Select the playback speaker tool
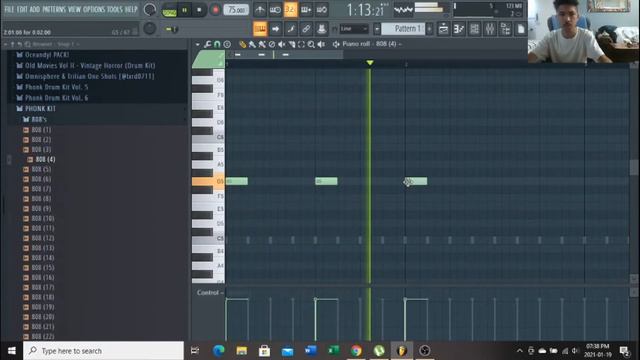 coord(322,44)
